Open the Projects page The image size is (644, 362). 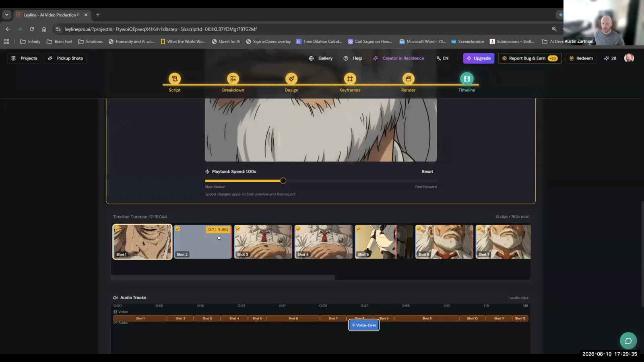click(x=24, y=58)
